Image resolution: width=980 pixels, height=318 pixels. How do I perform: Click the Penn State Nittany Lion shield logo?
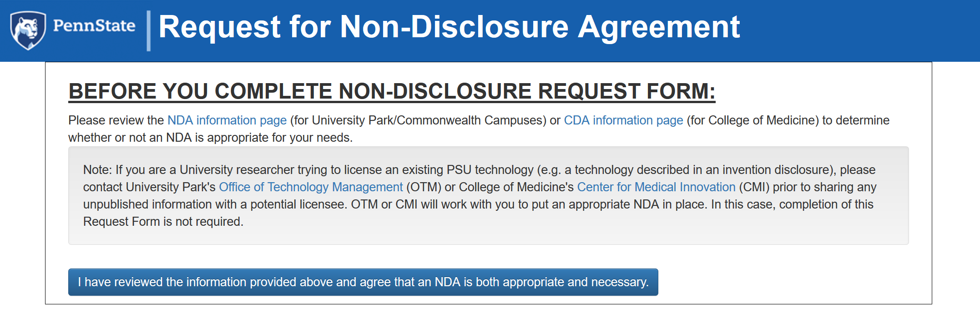(28, 30)
